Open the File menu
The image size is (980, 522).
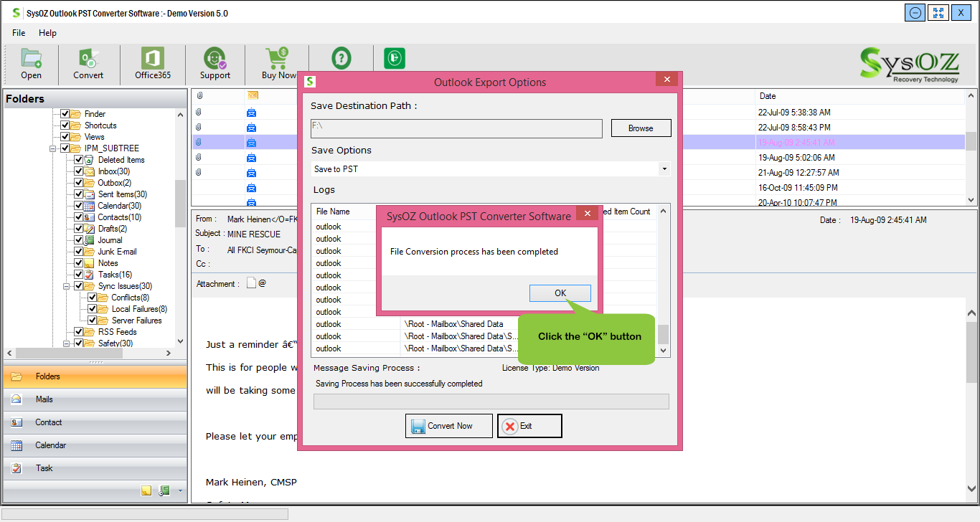pyautogui.click(x=19, y=33)
